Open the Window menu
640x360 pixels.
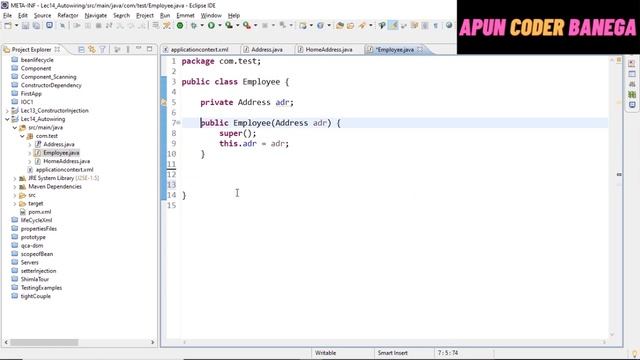tap(211, 16)
